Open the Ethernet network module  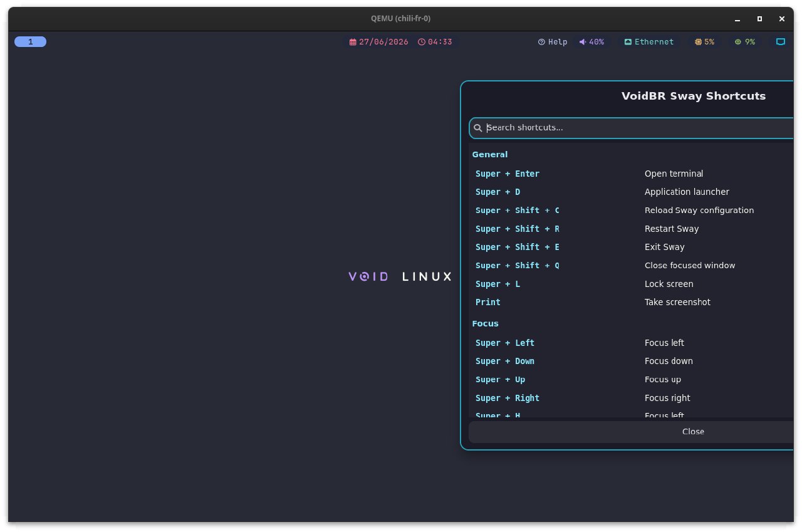pyautogui.click(x=649, y=42)
